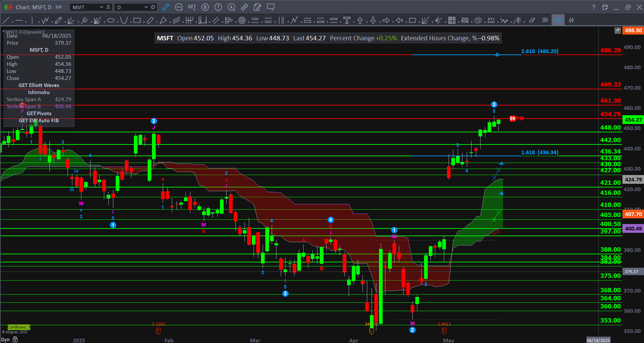Viewport: 644px width, 343px height.
Task: Toggle magnet snap mode
Action: tap(558, 20)
